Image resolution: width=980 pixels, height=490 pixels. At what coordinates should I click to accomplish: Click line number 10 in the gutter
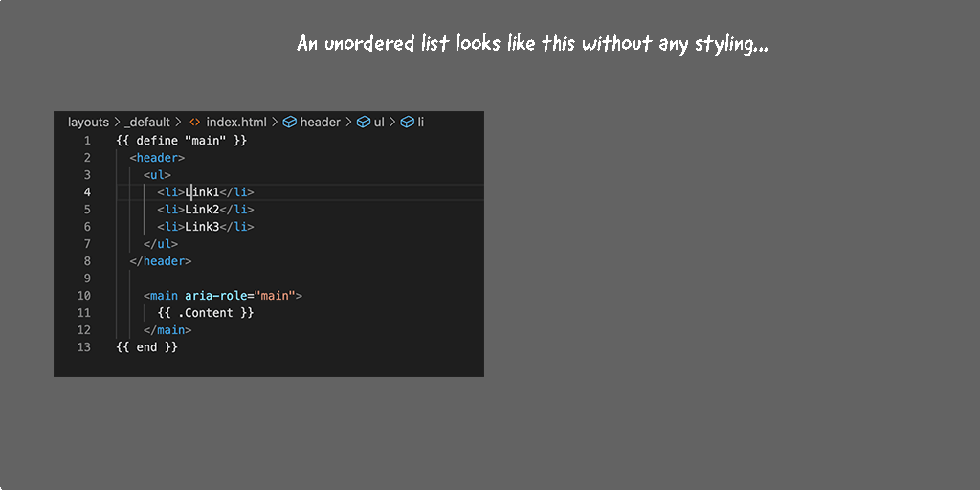[x=84, y=296]
